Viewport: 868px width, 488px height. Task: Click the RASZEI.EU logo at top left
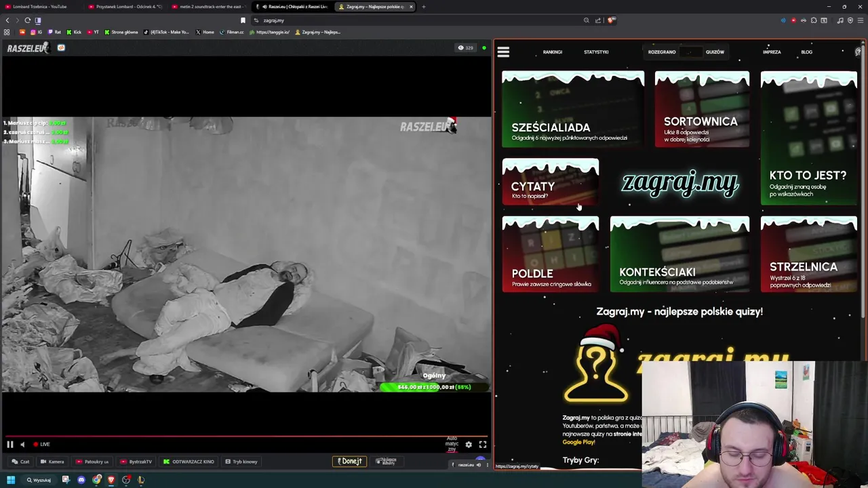[28, 48]
